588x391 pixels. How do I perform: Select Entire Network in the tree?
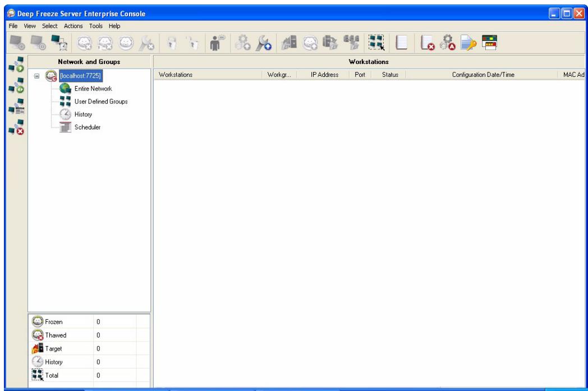pyautogui.click(x=93, y=89)
